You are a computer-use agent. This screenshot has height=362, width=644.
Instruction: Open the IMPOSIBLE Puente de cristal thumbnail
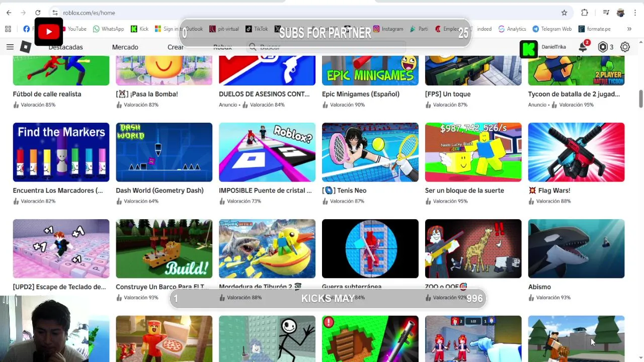tap(267, 152)
